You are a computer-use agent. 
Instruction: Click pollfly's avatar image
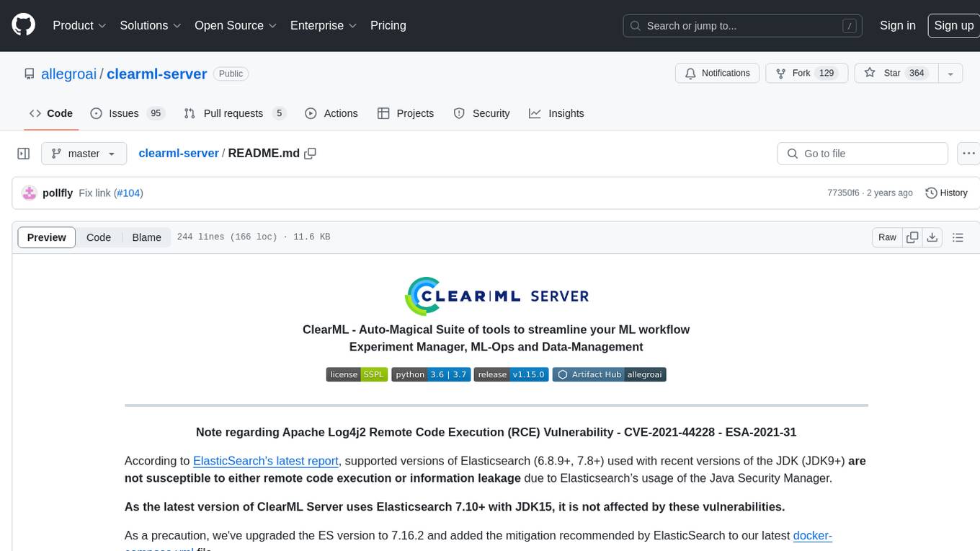click(x=30, y=193)
